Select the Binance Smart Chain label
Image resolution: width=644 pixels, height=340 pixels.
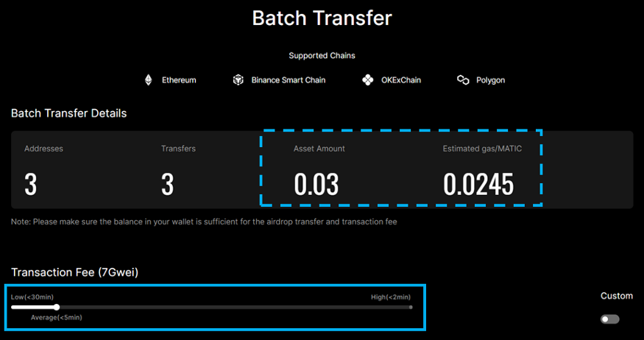288,80
